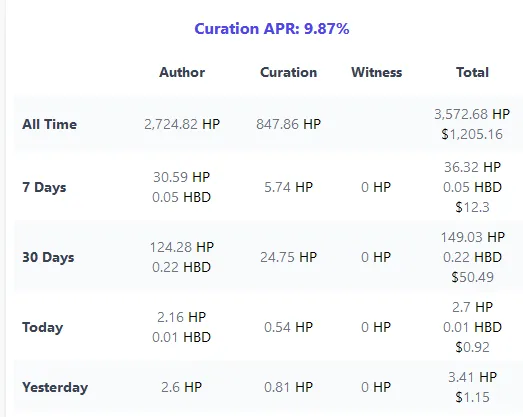This screenshot has height=417, width=523.
Task: Select 0.01 HBD in Today Author cell
Action: coord(181,337)
